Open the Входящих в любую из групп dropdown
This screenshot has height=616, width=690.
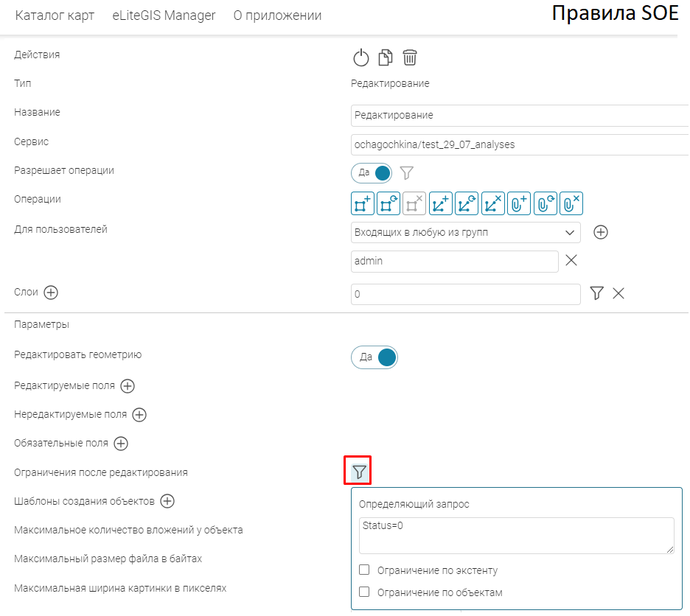(x=466, y=232)
